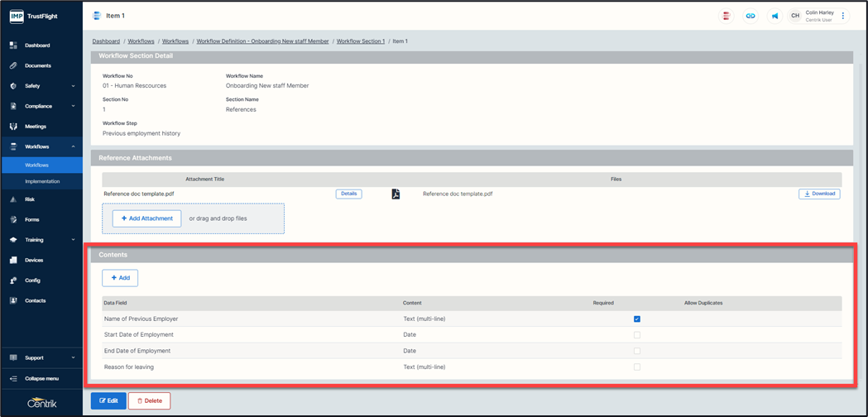Open the Risk sidebar menu item
The height and width of the screenshot is (417, 868).
[x=30, y=199]
